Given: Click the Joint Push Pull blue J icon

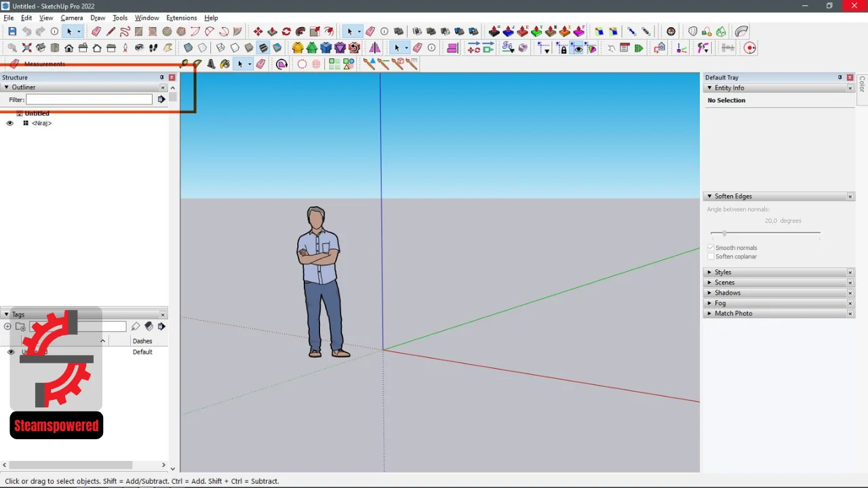Looking at the screenshot, I should [509, 31].
